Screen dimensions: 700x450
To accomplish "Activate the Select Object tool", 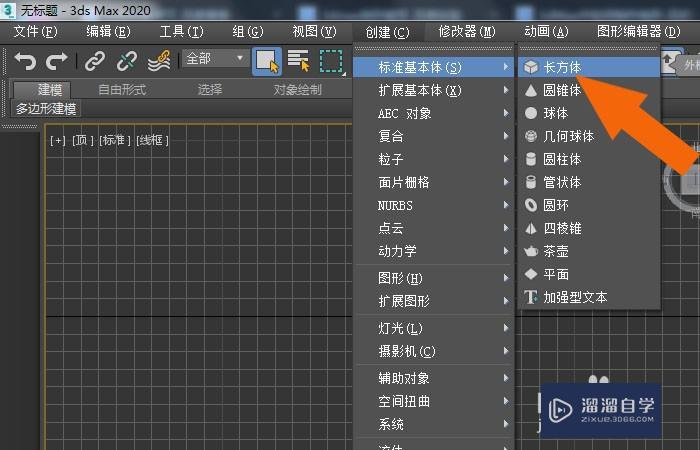I will 267,61.
